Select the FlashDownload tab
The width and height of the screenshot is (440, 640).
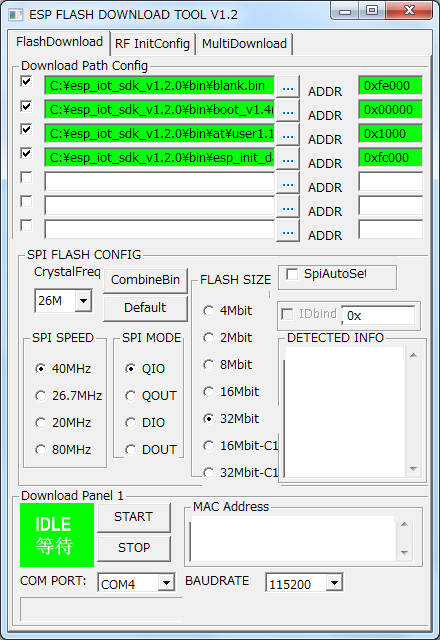pyautogui.click(x=60, y=42)
